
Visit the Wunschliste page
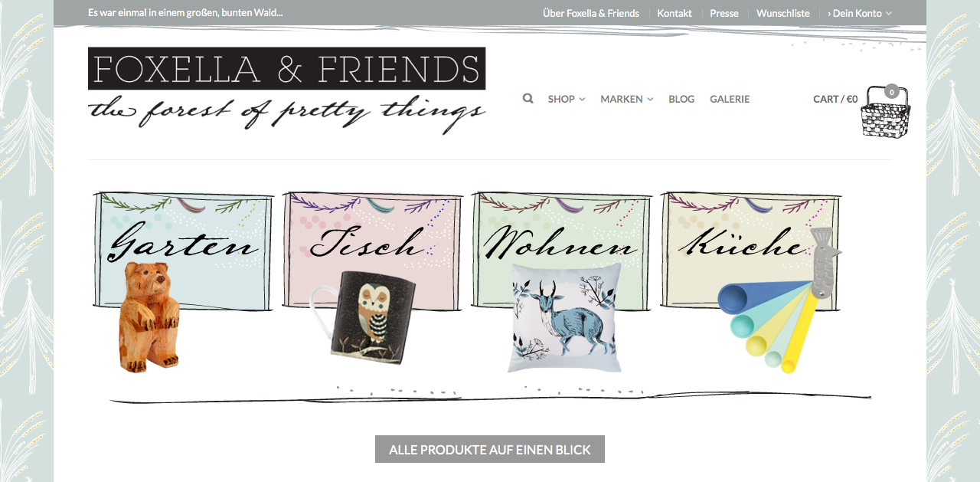click(x=783, y=13)
